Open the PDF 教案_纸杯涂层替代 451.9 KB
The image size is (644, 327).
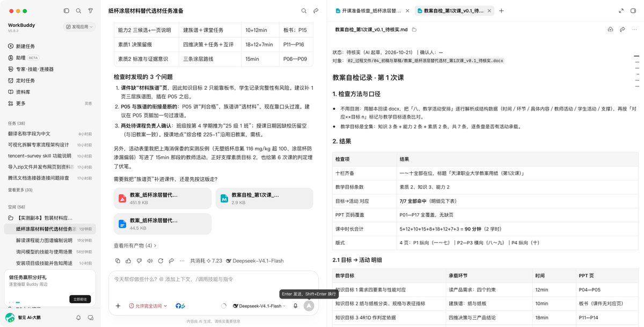163,198
